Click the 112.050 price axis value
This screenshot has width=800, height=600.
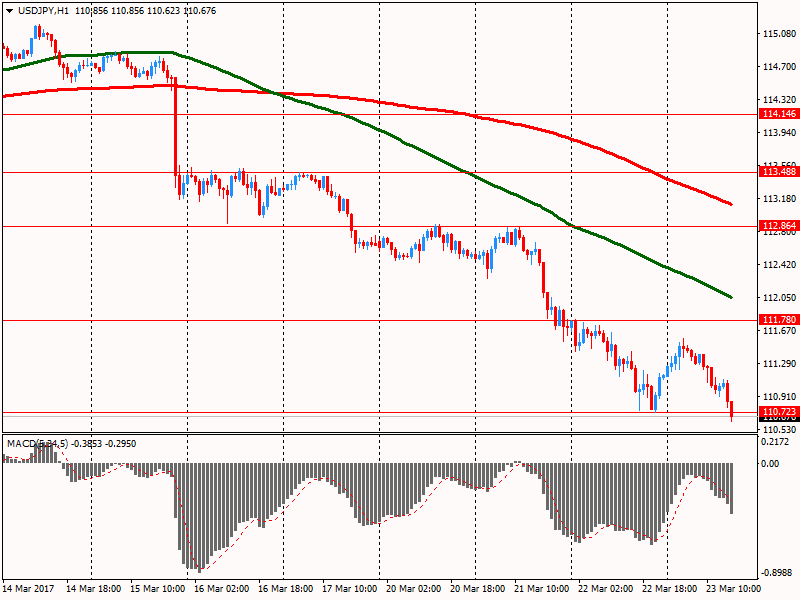779,297
